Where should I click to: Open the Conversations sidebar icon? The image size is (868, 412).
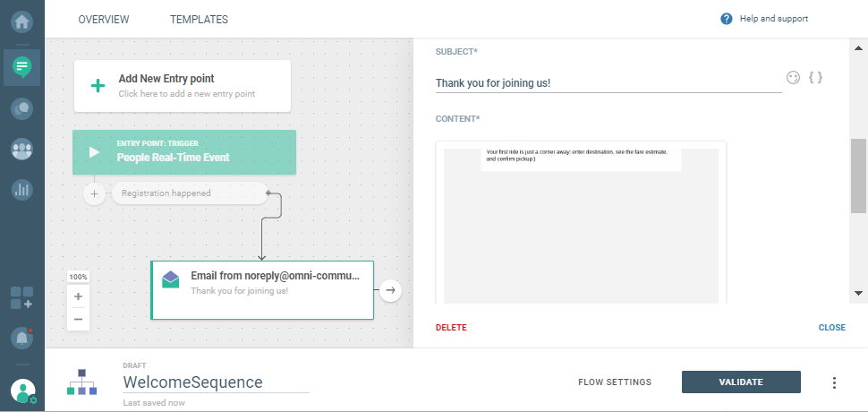pyautogui.click(x=22, y=108)
